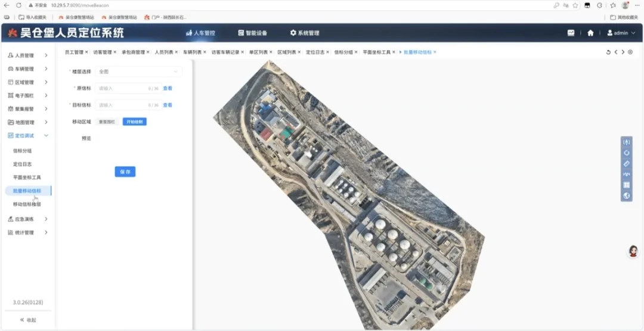Image resolution: width=644 pixels, height=331 pixels.
Task: Expand the 人员管理 sidebar menu
Action: click(28, 55)
